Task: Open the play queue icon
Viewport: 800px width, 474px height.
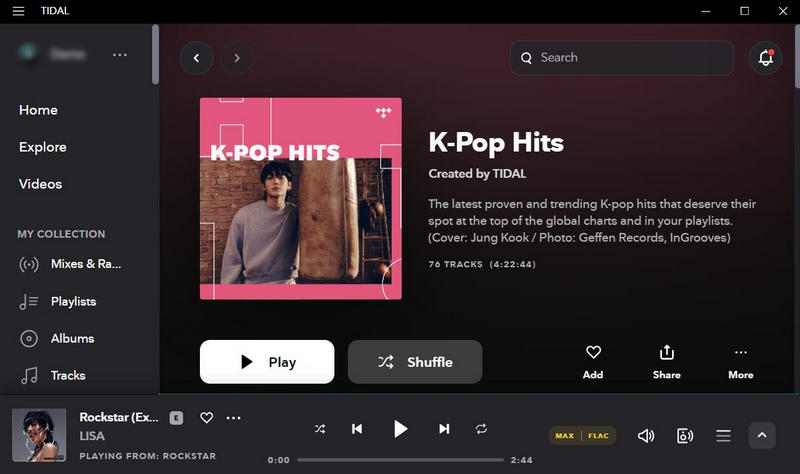Action: (x=723, y=436)
